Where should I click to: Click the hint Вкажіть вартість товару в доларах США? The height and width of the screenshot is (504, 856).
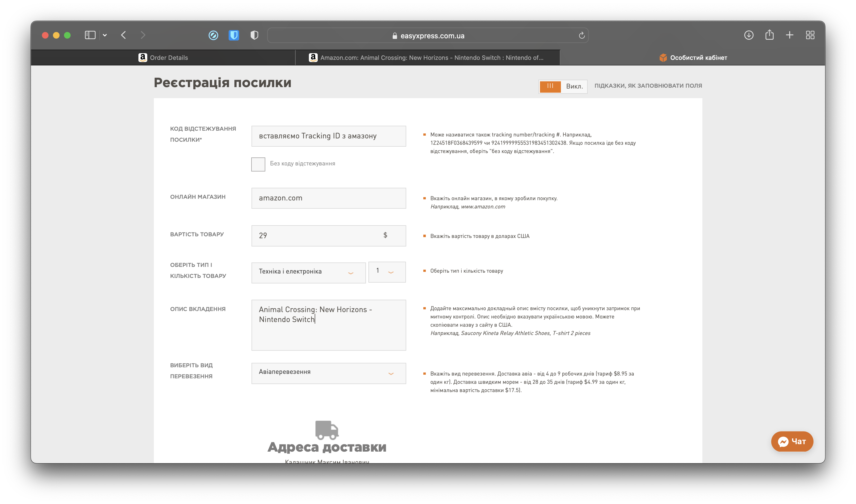(x=480, y=236)
